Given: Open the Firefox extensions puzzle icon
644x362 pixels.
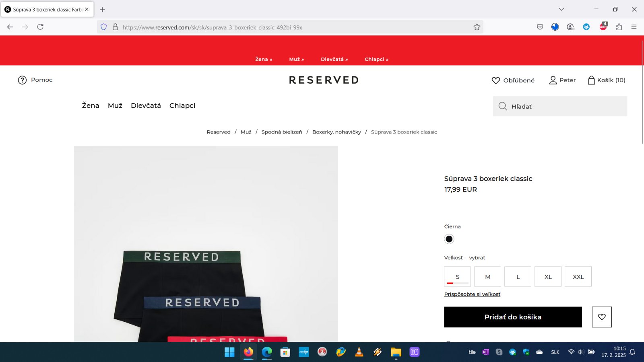Looking at the screenshot, I should click(x=619, y=27).
